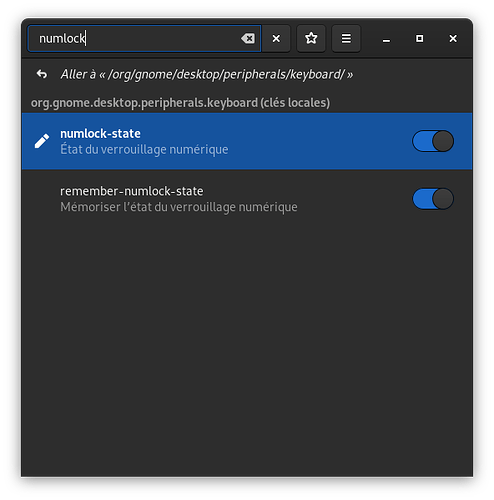Click the État du verrouillage numérique description
Image resolution: width=494 pixels, height=500 pixels.
pos(144,149)
